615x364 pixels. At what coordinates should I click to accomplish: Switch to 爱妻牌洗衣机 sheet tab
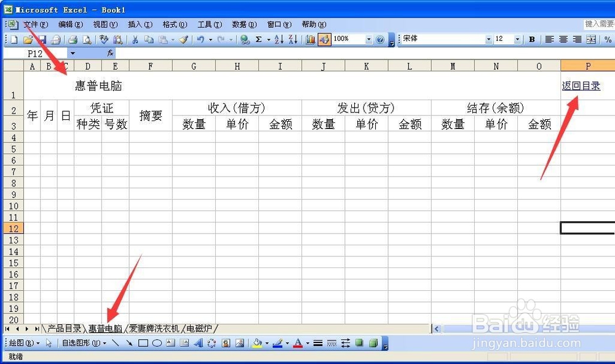click(x=154, y=328)
